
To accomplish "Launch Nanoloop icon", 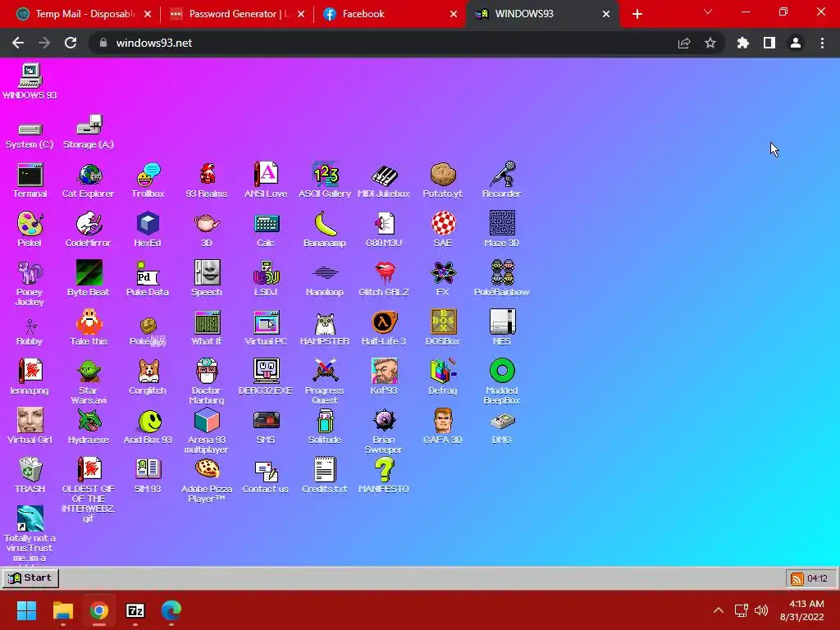I will [325, 279].
